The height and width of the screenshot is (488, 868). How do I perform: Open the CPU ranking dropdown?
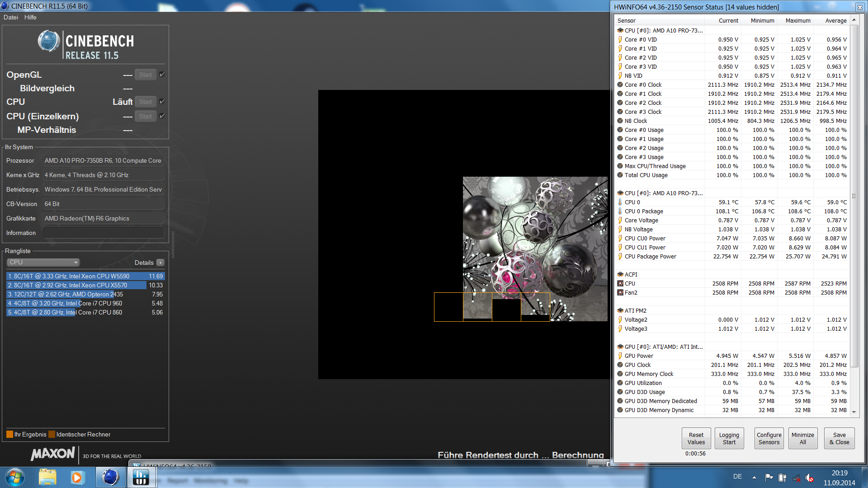[x=43, y=263]
